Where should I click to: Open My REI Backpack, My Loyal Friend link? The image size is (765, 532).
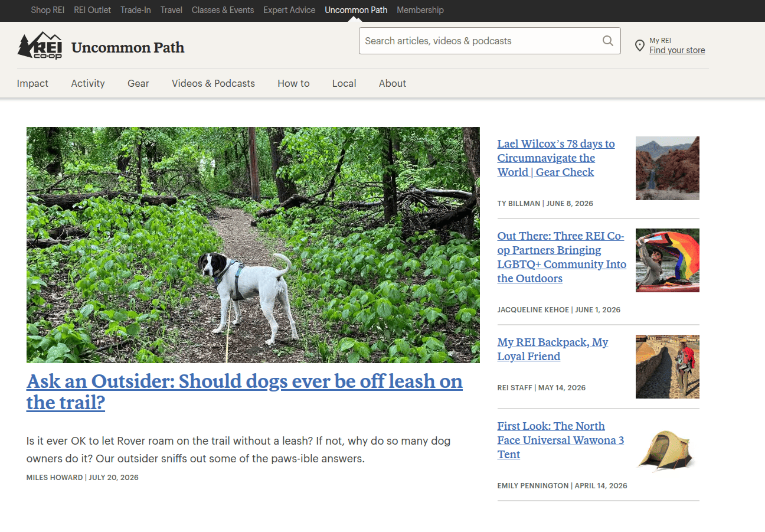coord(552,349)
